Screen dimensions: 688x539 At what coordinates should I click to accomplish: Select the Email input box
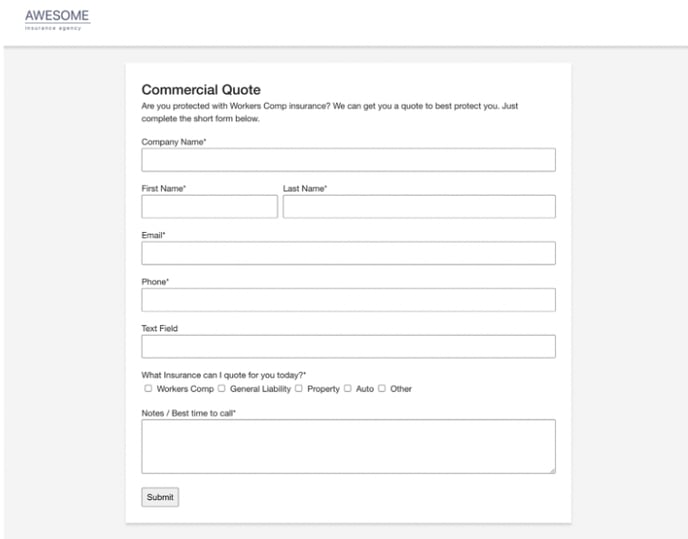pos(348,253)
